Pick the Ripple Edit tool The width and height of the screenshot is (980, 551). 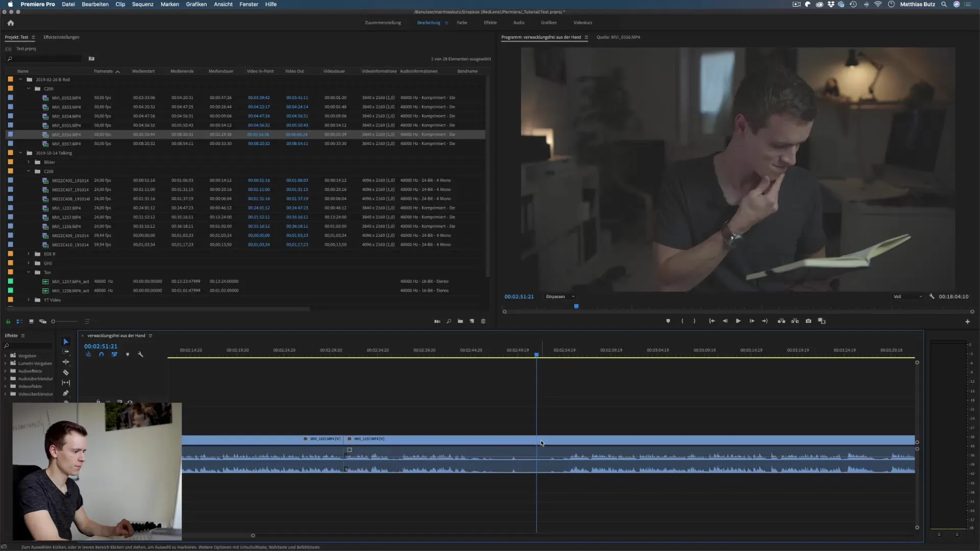pos(66,362)
